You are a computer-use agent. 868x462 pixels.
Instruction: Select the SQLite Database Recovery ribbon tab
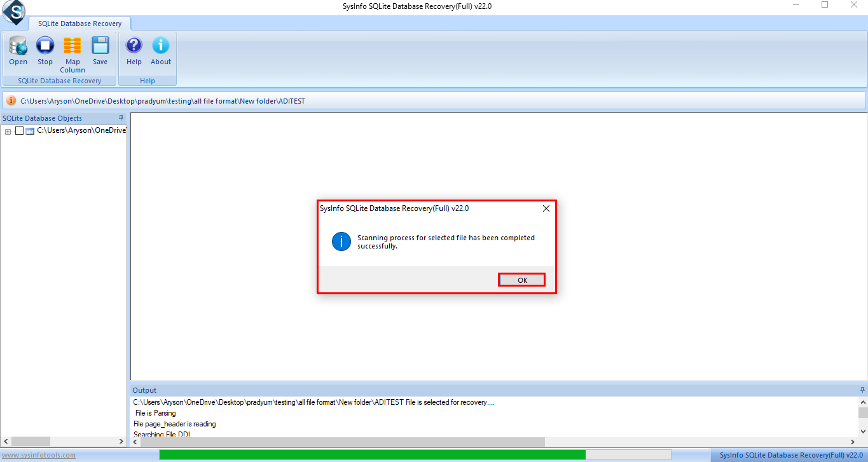[x=80, y=24]
